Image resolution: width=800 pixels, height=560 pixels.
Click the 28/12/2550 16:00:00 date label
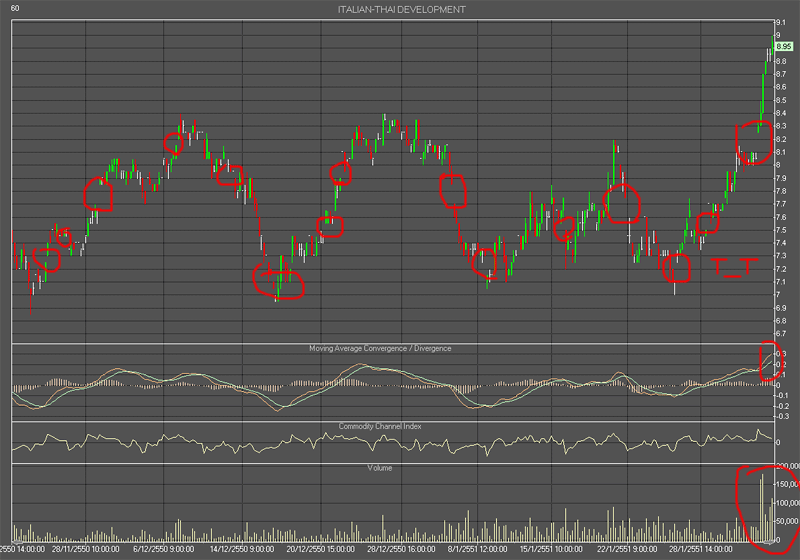(401, 549)
